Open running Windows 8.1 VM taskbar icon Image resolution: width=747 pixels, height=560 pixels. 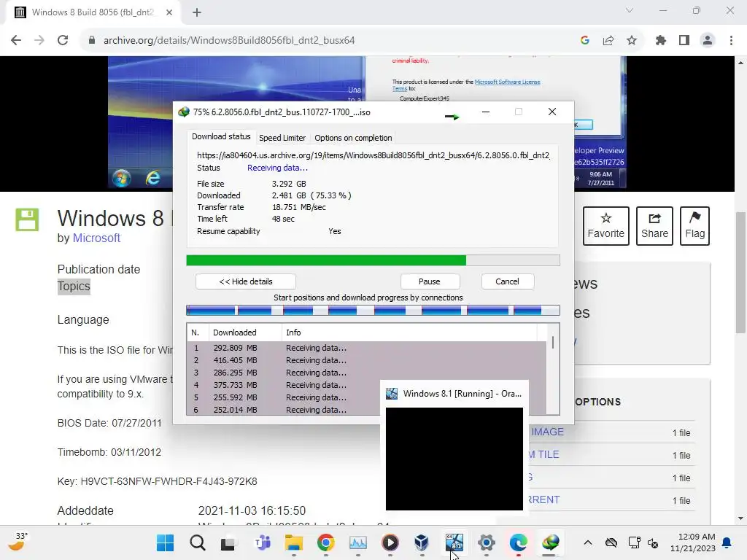454,542
